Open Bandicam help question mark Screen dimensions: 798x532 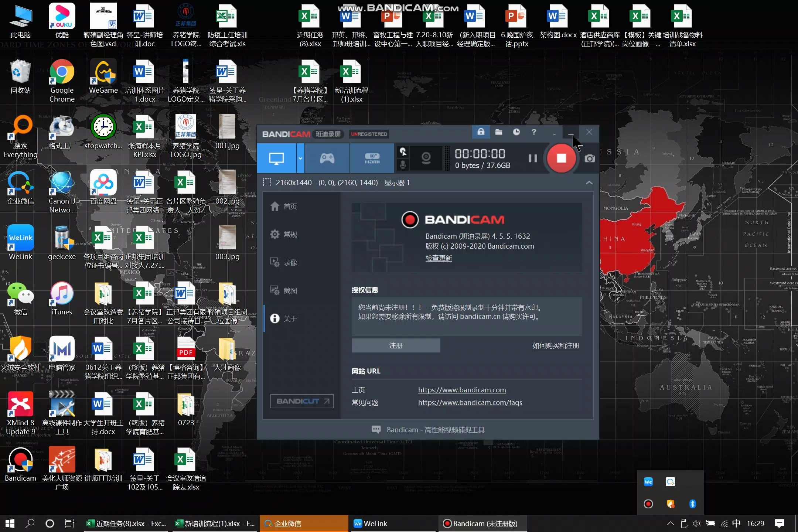534,132
